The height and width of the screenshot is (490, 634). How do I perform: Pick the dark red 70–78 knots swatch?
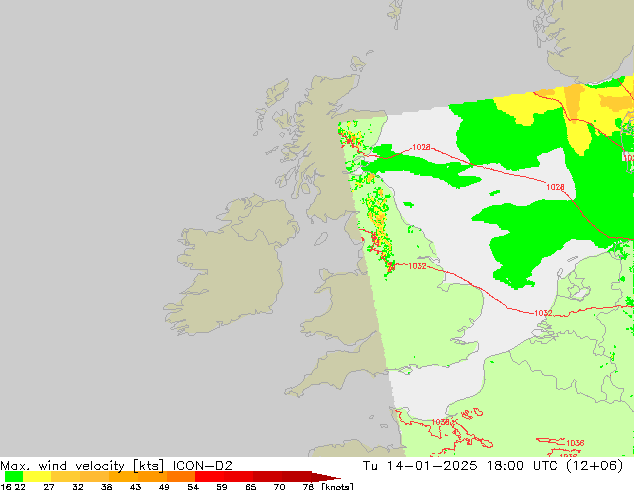(296, 476)
